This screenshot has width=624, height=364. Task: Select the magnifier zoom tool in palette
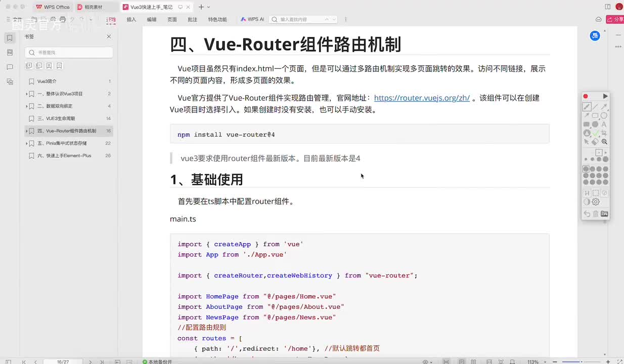pyautogui.click(x=604, y=142)
